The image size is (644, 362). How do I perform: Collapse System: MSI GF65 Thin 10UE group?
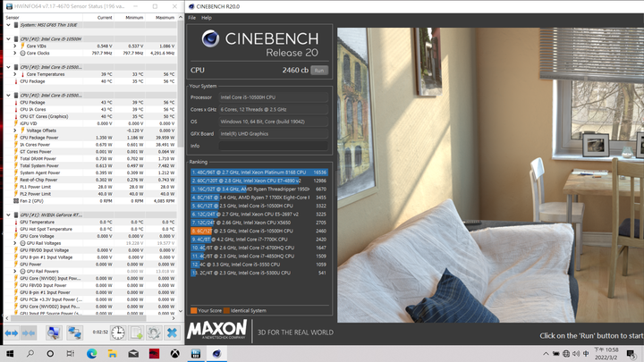pyautogui.click(x=8, y=25)
